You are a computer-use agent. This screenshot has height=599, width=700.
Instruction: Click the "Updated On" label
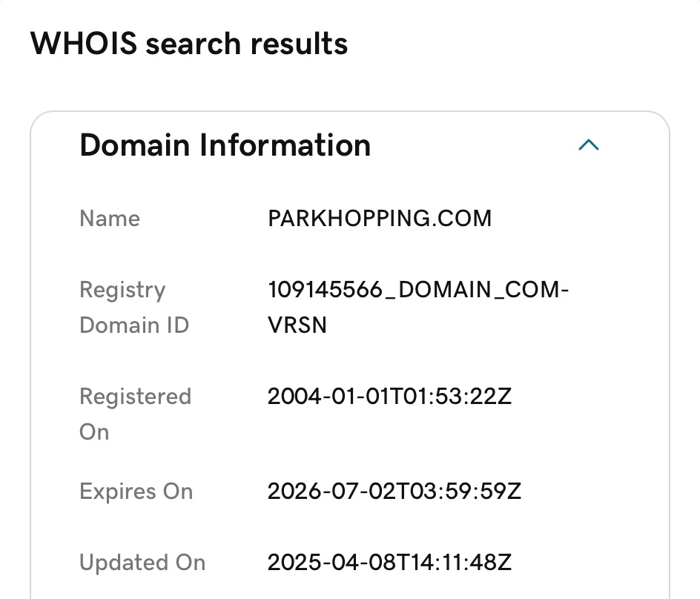point(142,563)
